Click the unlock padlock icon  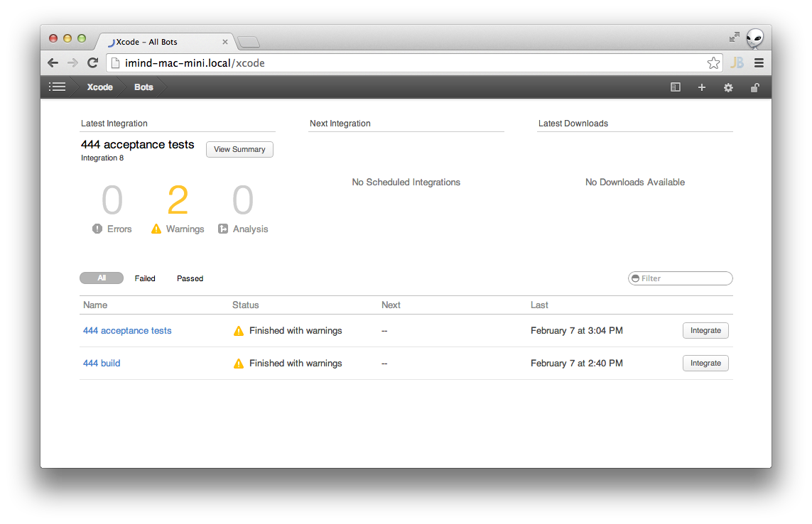point(755,87)
